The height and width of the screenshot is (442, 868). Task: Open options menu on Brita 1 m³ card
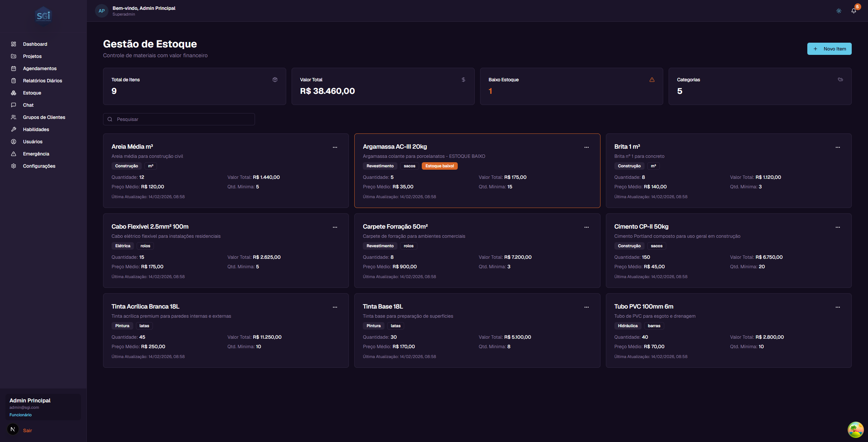(x=838, y=147)
